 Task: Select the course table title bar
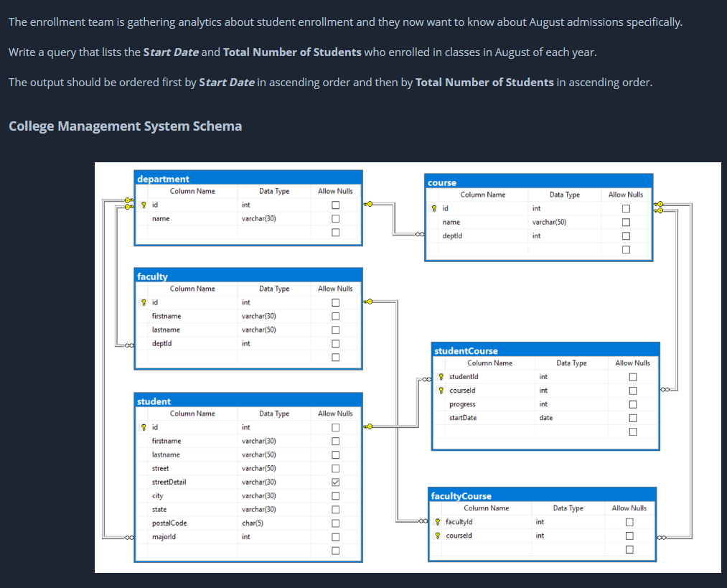pyautogui.click(x=538, y=182)
